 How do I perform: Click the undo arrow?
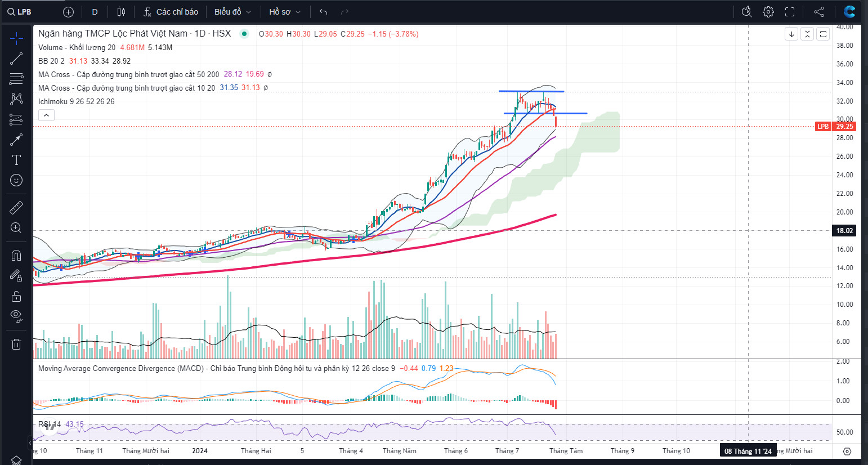pyautogui.click(x=323, y=12)
